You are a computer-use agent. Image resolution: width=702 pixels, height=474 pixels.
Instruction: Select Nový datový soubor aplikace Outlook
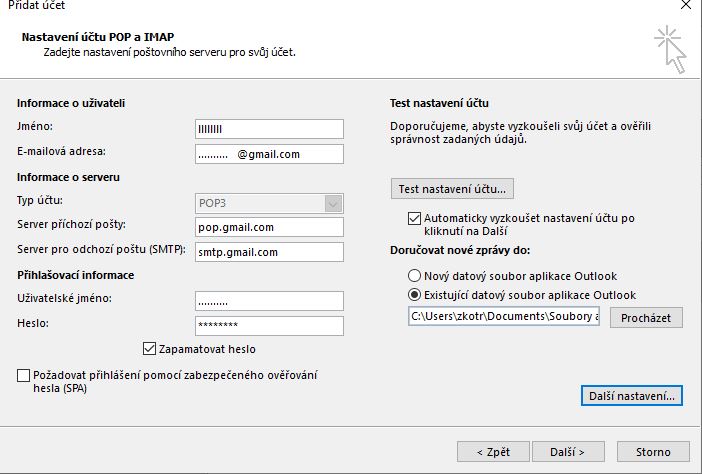tap(415, 276)
